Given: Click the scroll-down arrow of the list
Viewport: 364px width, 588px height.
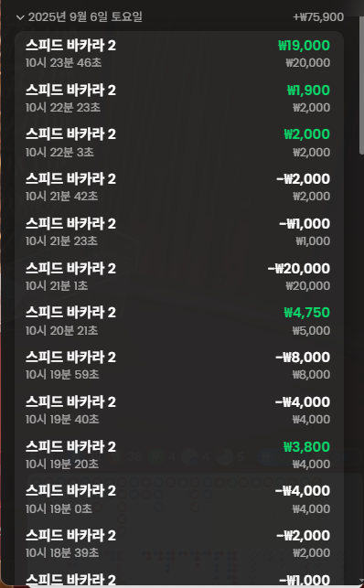Looking at the screenshot, I should coord(361,582).
